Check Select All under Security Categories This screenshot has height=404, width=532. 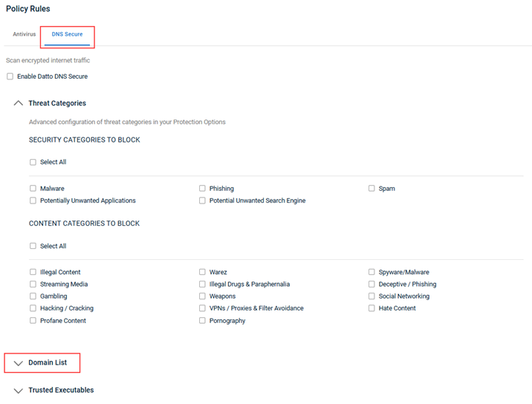[33, 162]
